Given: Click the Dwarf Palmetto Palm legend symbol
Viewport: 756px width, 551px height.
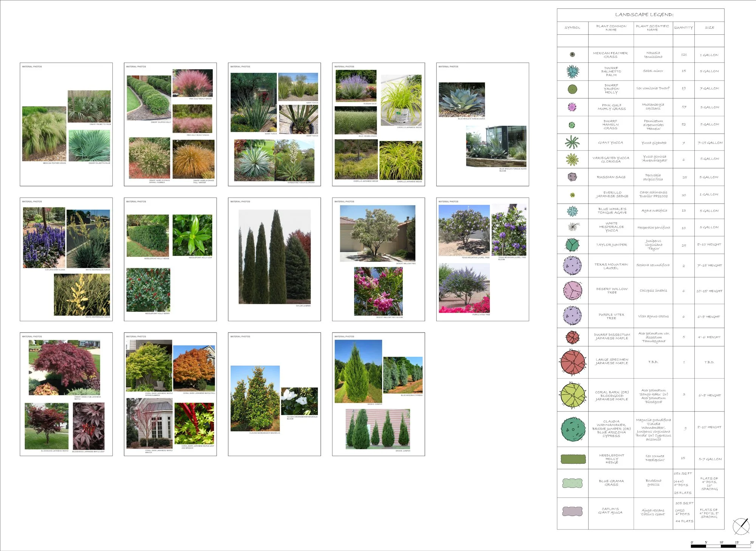Looking at the screenshot, I should [x=573, y=71].
